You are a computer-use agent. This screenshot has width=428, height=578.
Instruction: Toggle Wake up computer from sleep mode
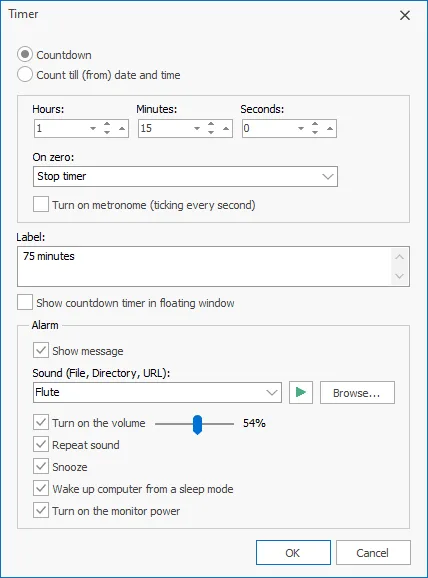tap(41, 488)
